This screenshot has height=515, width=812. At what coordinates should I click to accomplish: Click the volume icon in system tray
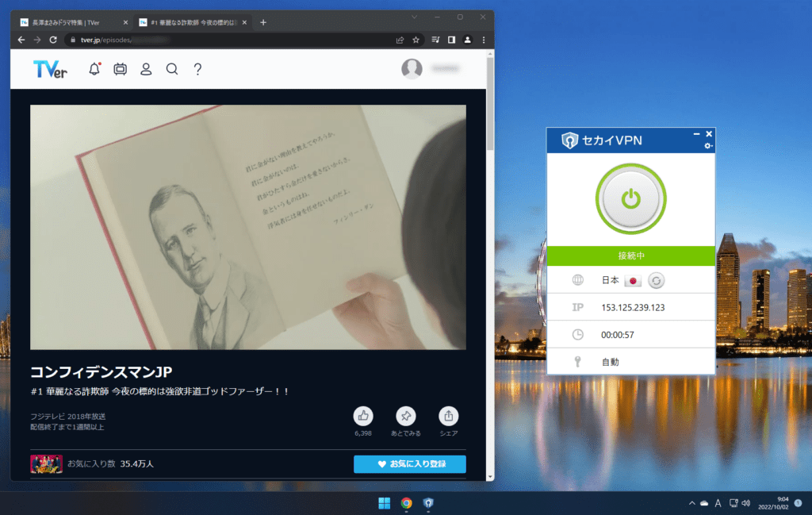[746, 503]
